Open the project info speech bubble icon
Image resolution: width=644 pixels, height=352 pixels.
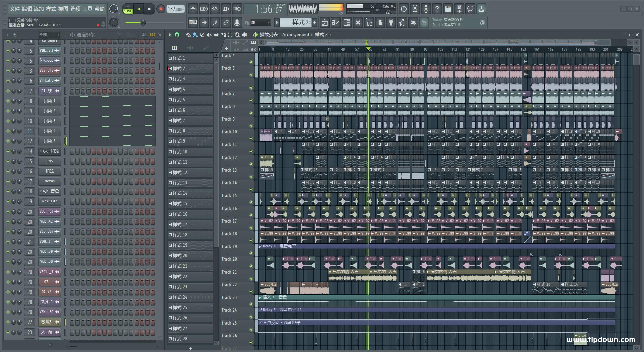(x=470, y=9)
